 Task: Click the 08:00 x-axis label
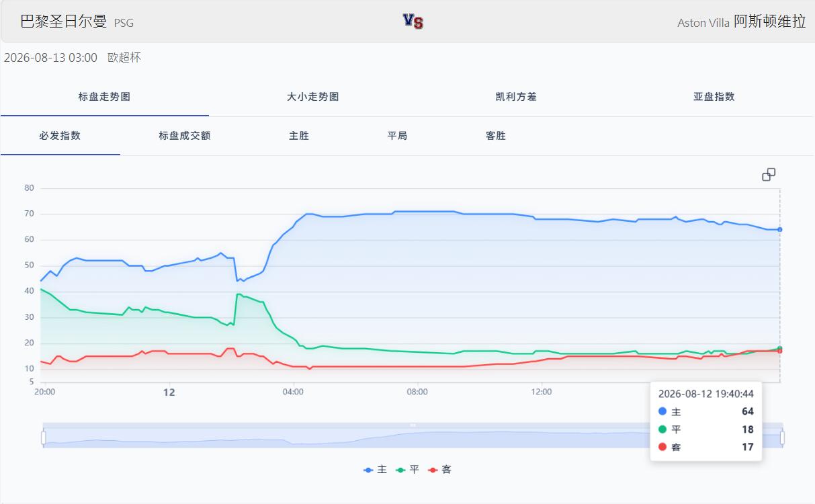417,392
